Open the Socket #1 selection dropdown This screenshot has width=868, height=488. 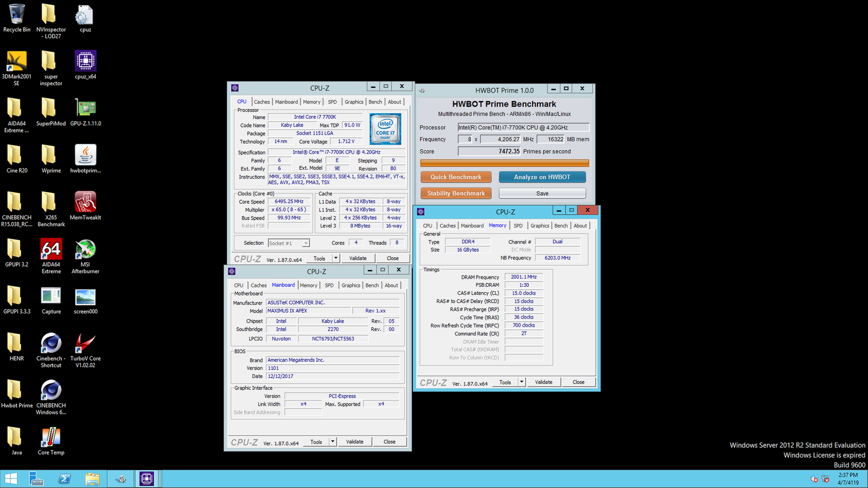[289, 243]
